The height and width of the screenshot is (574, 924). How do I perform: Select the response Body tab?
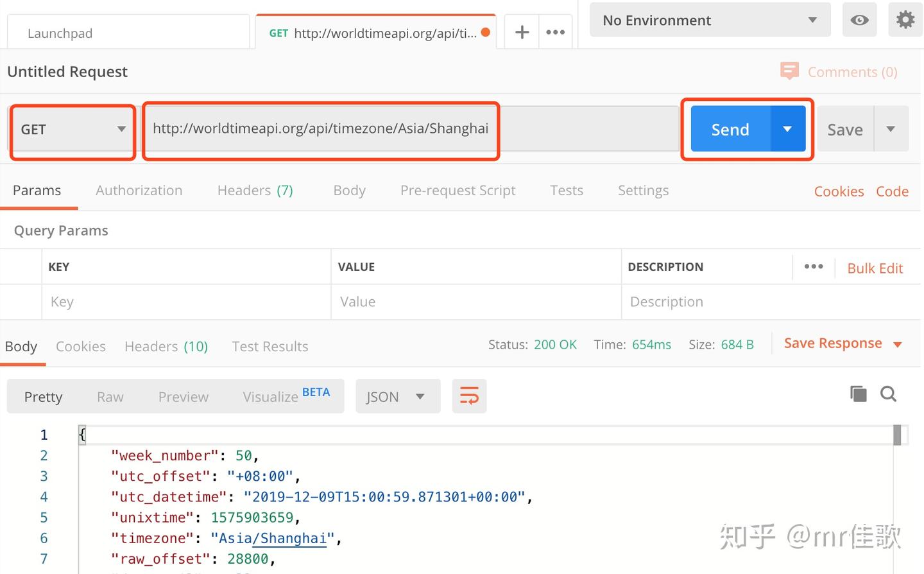point(21,346)
